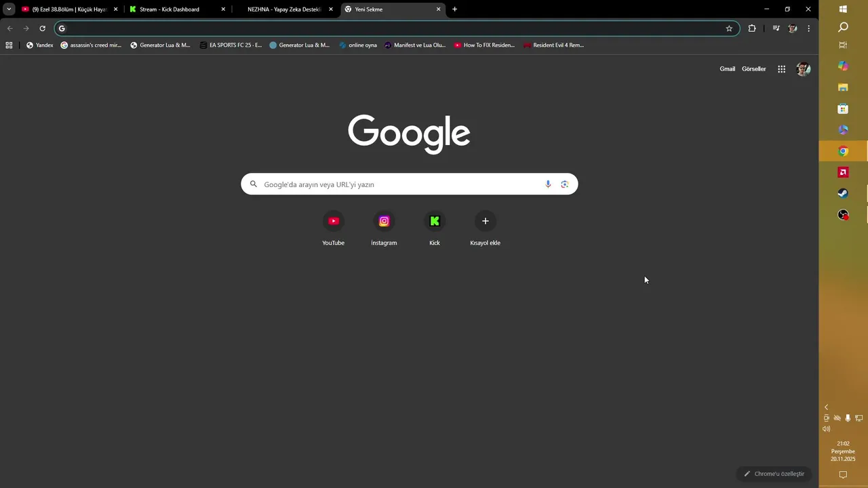Open the Resident Evil 4 Rem... bookmark
This screenshot has width=868, height=488.
(x=553, y=45)
